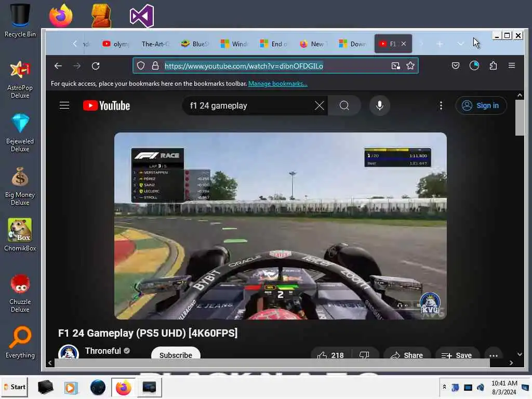Viewport: 532px width, 399px height.
Task: Clear the YouTube search box text
Action: [320, 105]
